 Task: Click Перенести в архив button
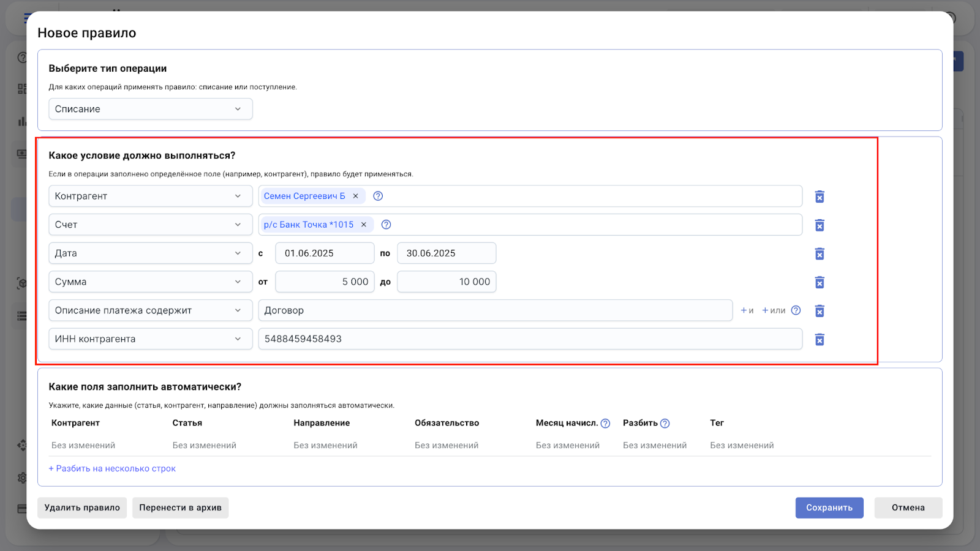pyautogui.click(x=180, y=508)
